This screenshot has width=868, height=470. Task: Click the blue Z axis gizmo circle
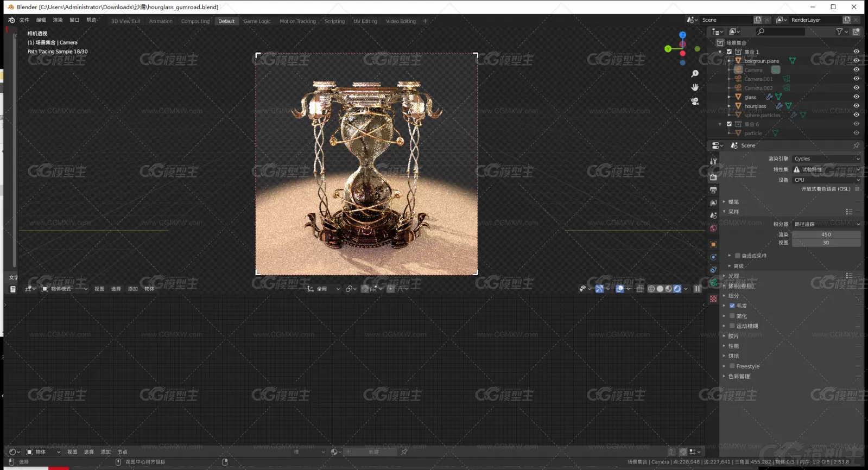[x=682, y=35]
